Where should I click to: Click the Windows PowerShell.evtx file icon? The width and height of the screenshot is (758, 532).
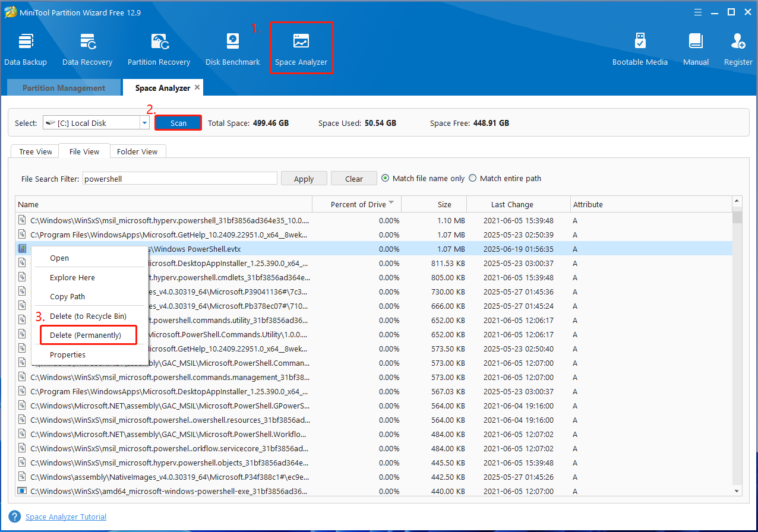coord(23,249)
